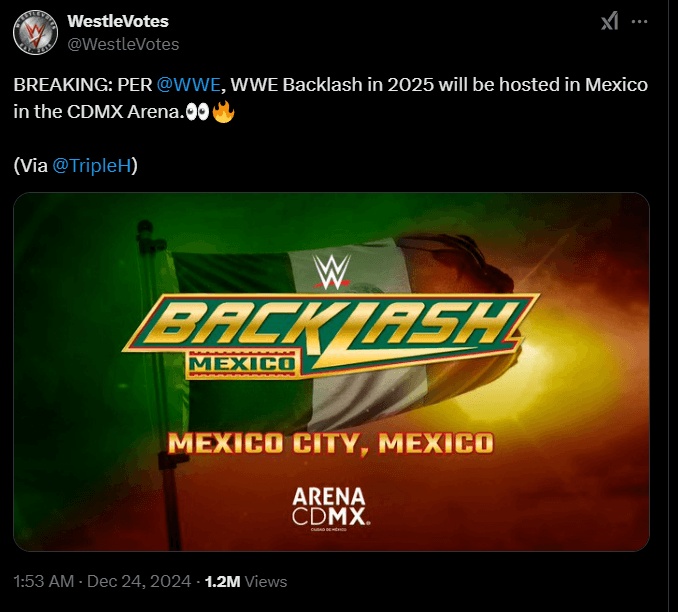Click the fire emoji in the tweet
Screen dimensions: 678x612
click(x=224, y=112)
